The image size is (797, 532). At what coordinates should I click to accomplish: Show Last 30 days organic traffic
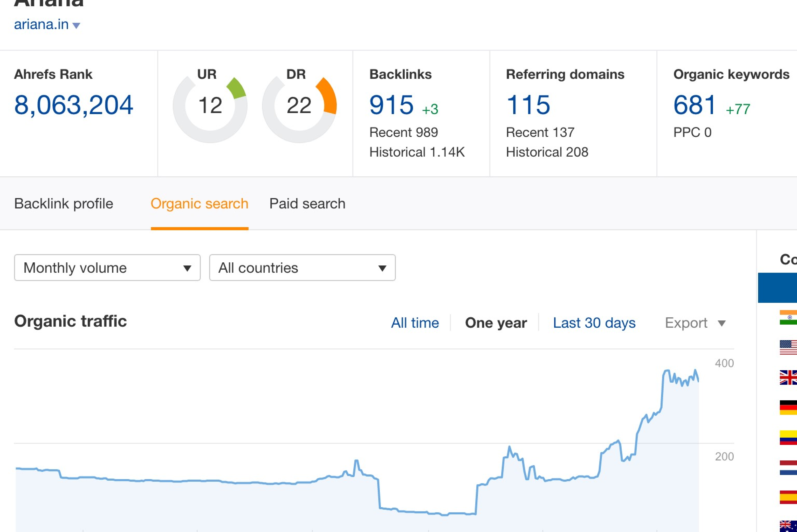point(594,323)
